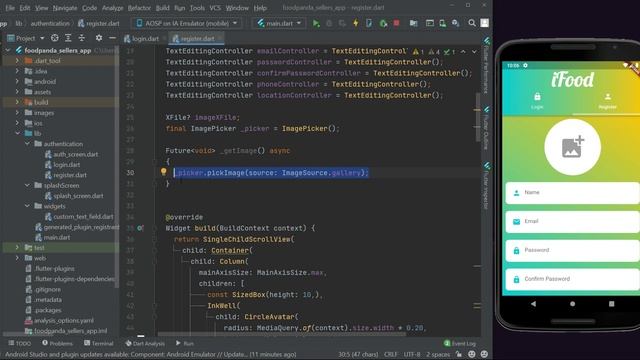The height and width of the screenshot is (360, 640).
Task: Tap the Android home button in the emulator
Action: (572, 304)
